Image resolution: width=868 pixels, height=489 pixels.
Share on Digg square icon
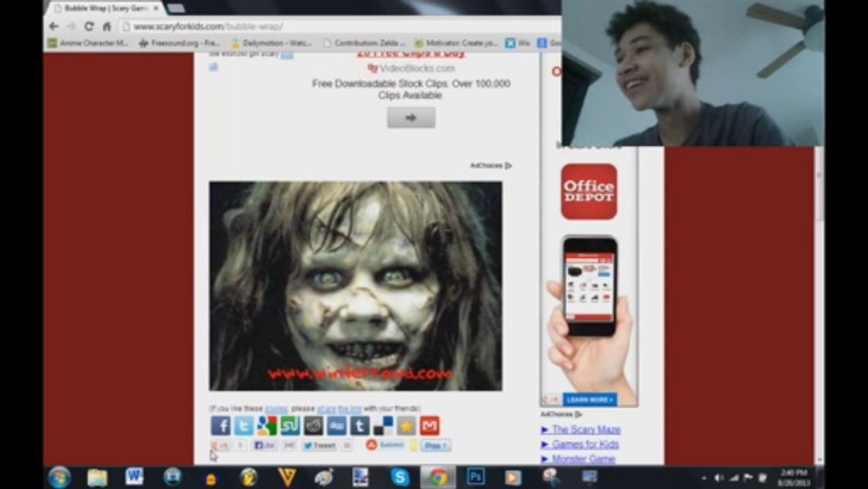tap(337, 426)
